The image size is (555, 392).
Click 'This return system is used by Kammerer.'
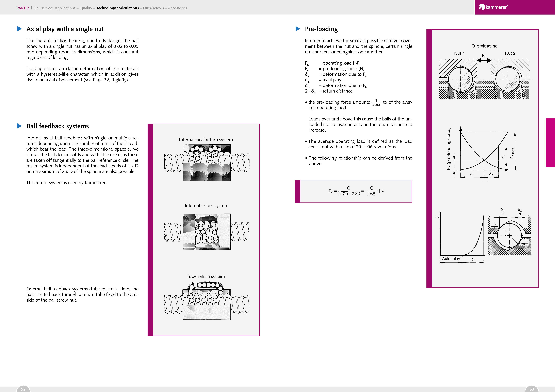[66, 183]
